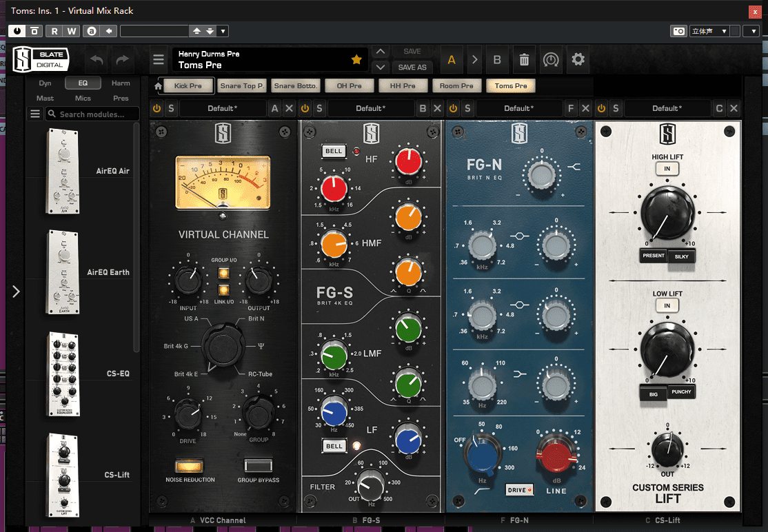Click the circular meter icon beside the trash
This screenshot has height=532, width=768.
pyautogui.click(x=551, y=60)
